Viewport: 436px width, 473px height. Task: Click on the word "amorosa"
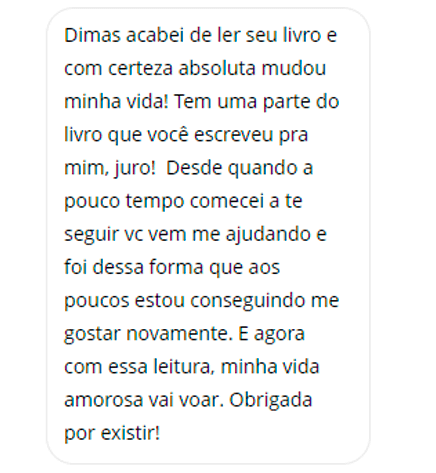[x=103, y=400]
